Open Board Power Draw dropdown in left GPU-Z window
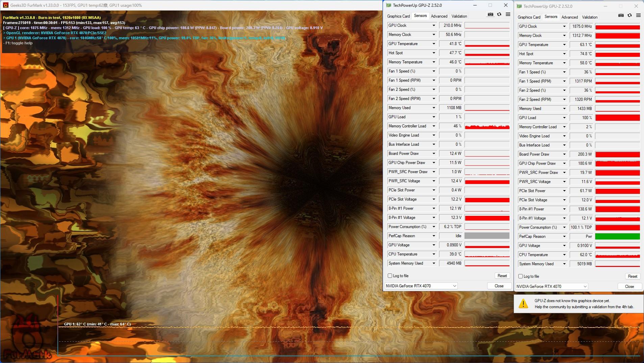This screenshot has height=363, width=644. coord(434,154)
